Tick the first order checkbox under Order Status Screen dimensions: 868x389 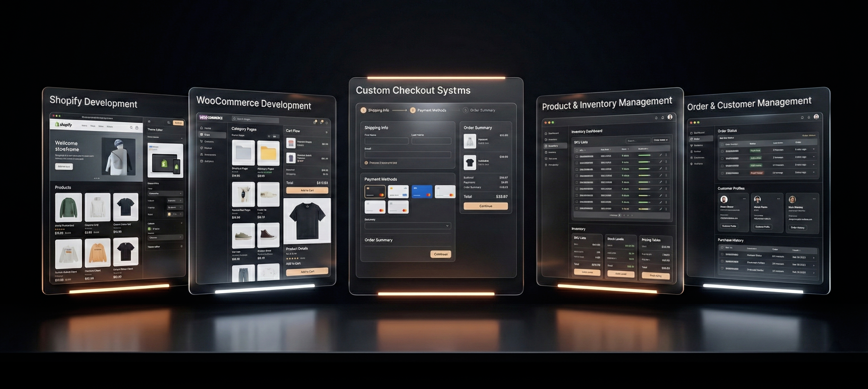(x=722, y=151)
